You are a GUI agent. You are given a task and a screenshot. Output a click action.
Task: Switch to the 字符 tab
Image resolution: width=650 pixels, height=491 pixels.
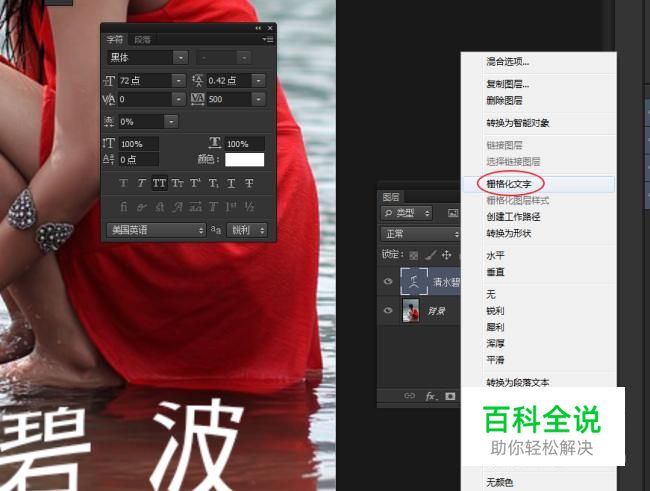point(115,39)
